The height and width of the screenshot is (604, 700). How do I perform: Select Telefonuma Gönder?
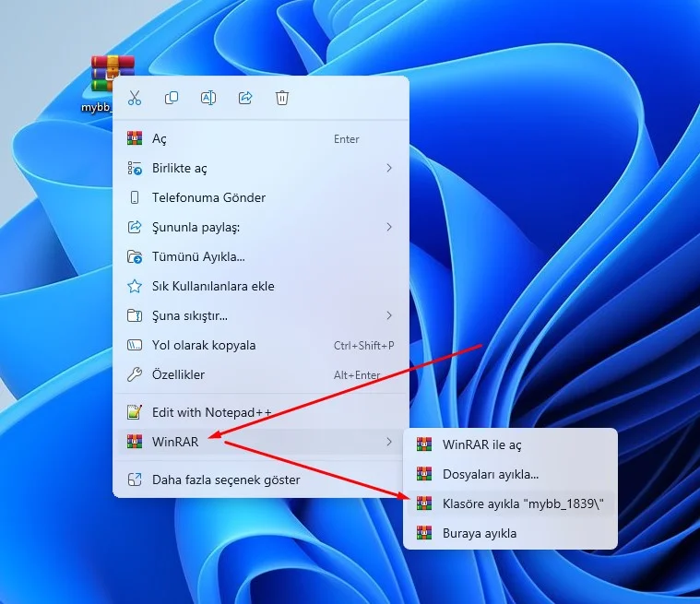coord(261,197)
